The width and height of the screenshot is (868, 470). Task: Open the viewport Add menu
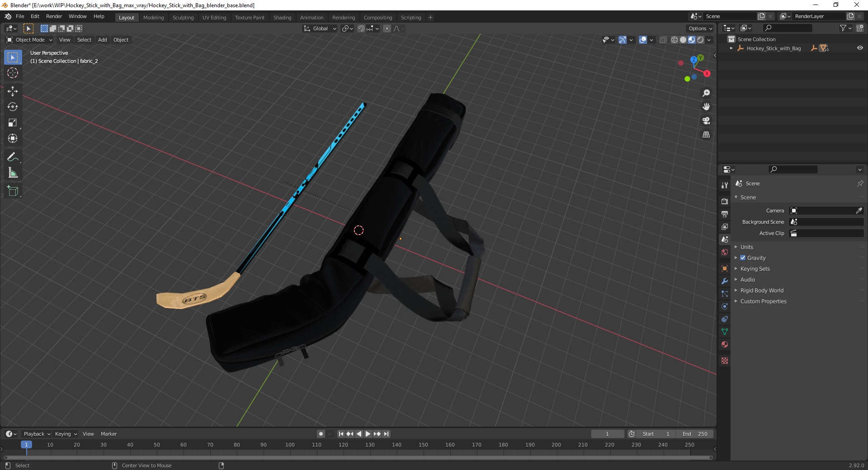click(x=103, y=40)
